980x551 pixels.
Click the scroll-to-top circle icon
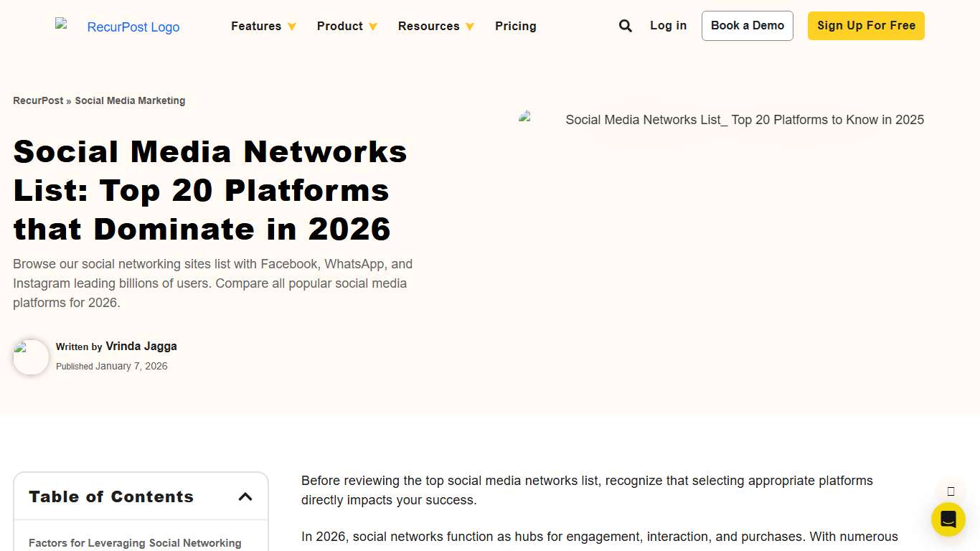[x=950, y=491]
